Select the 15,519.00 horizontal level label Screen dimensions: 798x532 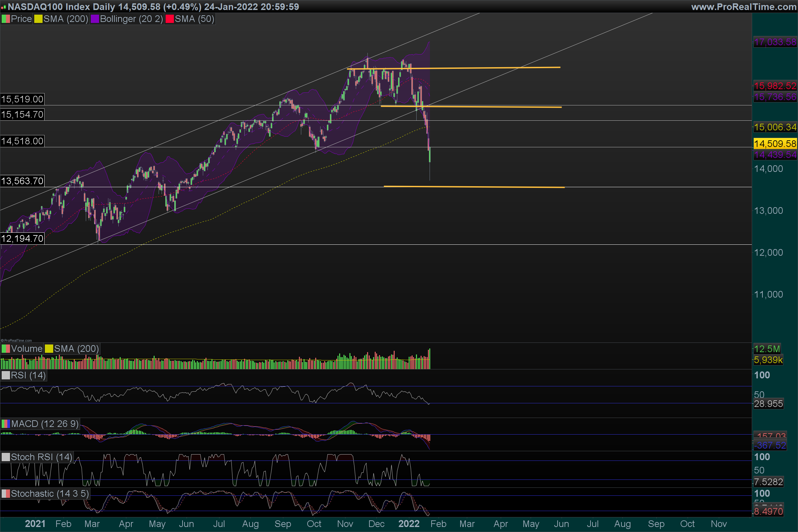tap(22, 99)
